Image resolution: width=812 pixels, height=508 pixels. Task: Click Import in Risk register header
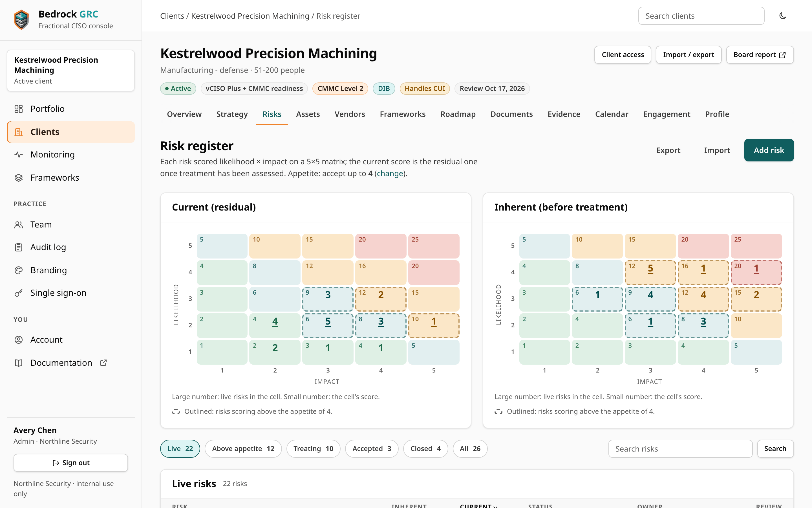tap(717, 150)
